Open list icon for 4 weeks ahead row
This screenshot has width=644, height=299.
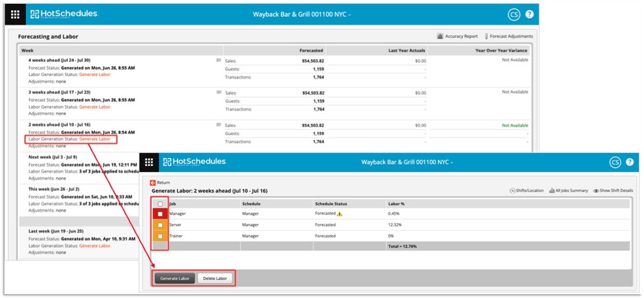coord(219,60)
